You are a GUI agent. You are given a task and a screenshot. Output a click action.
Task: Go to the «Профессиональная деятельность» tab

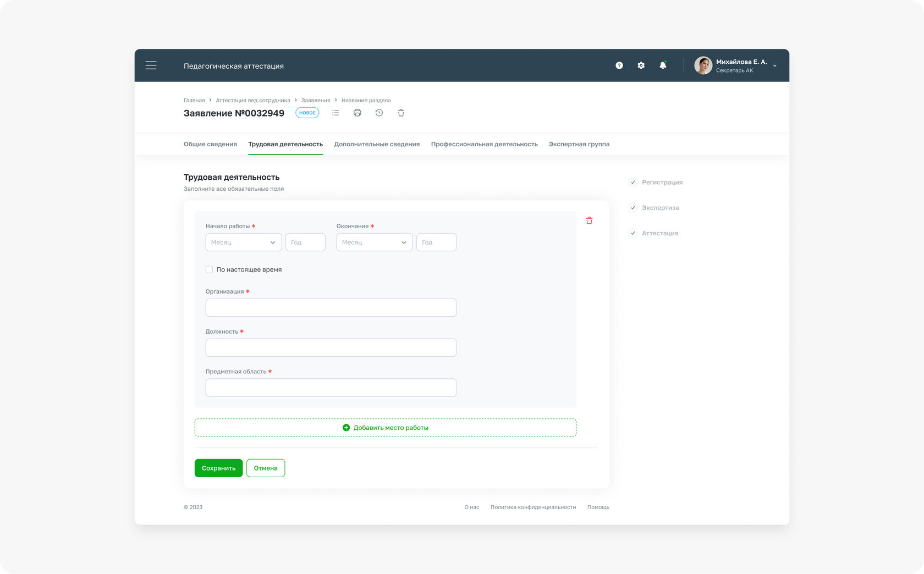point(485,144)
